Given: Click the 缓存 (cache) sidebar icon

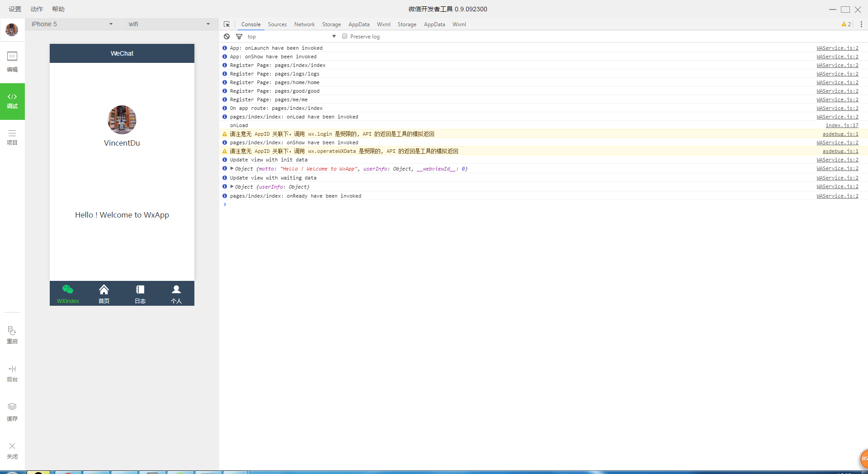Looking at the screenshot, I should (x=12, y=412).
